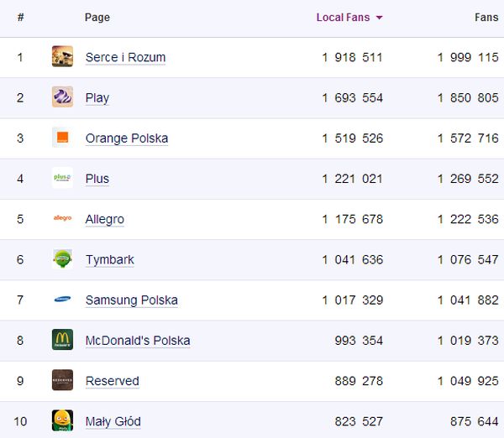Click the Plus brand logo icon
This screenshot has width=504, height=438.
pos(62,178)
